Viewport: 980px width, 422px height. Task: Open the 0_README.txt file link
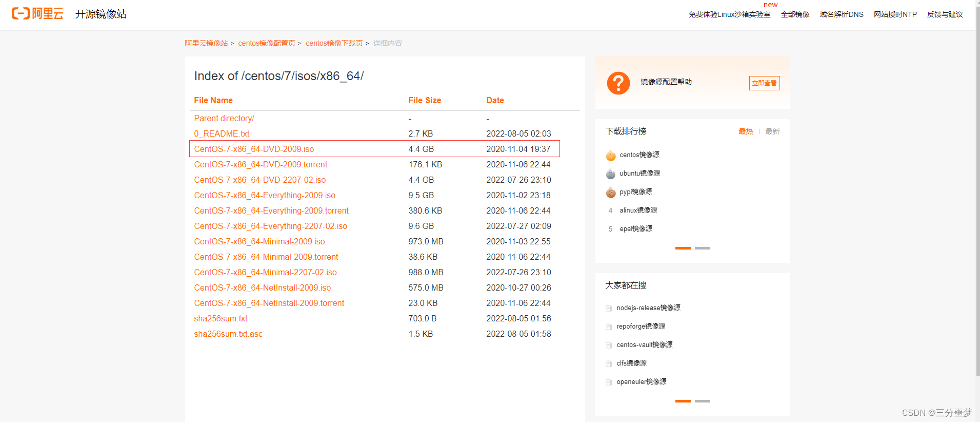coord(222,133)
